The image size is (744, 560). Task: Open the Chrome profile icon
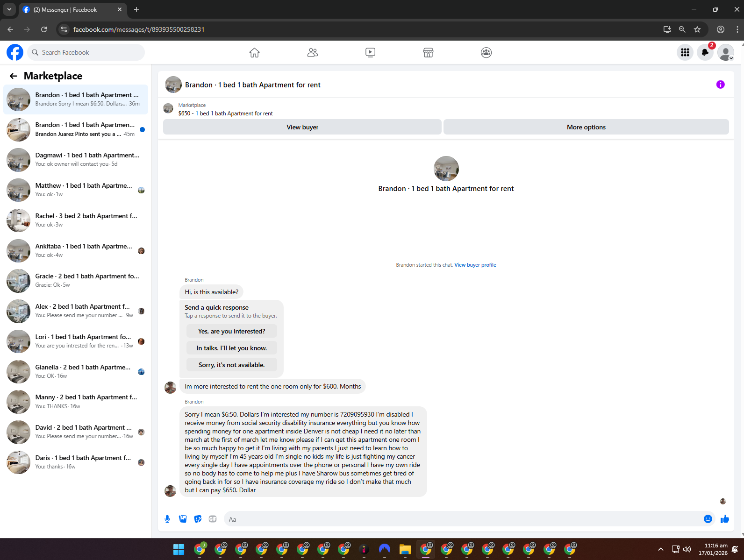coord(721,29)
